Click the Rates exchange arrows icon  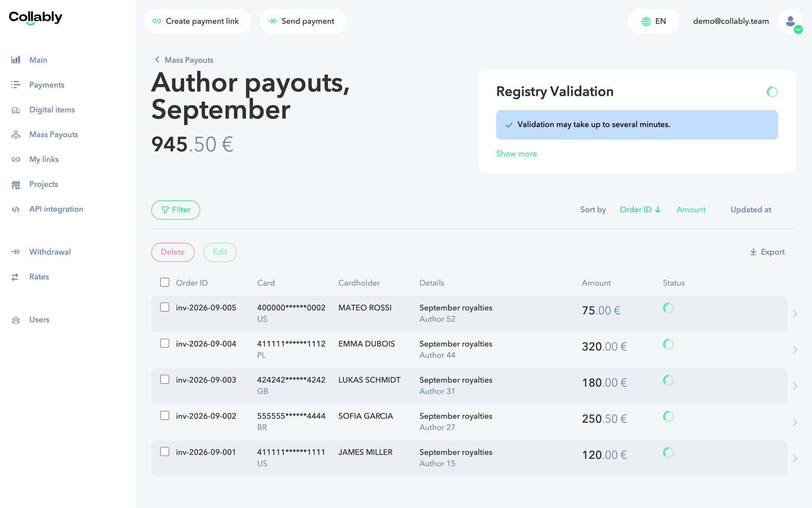[x=16, y=277]
